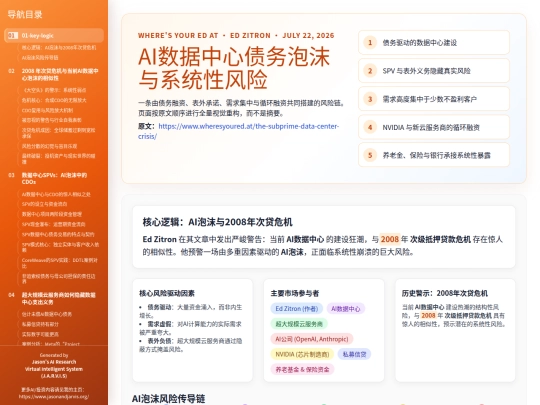Jump to AI泡沫风险传导链 in sidebar
The width and height of the screenshot is (540, 405).
click(40, 58)
